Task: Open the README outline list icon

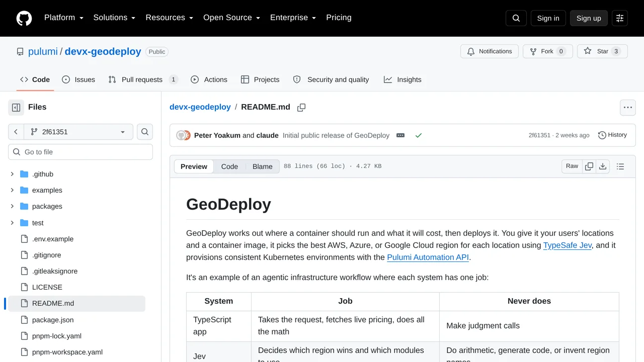Action: [x=620, y=166]
